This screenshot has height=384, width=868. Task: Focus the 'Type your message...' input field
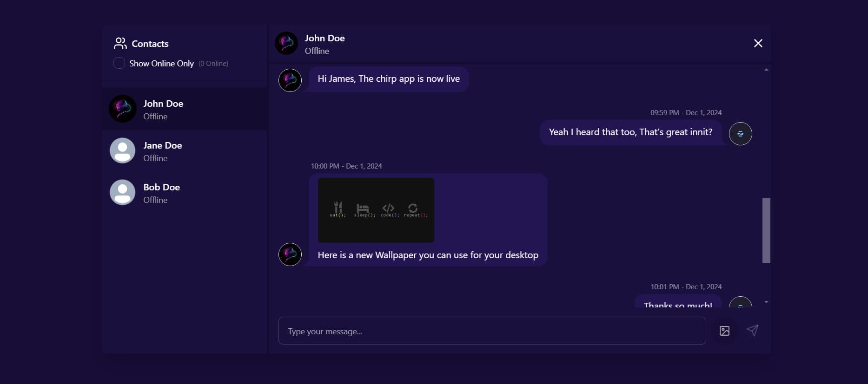pos(492,331)
